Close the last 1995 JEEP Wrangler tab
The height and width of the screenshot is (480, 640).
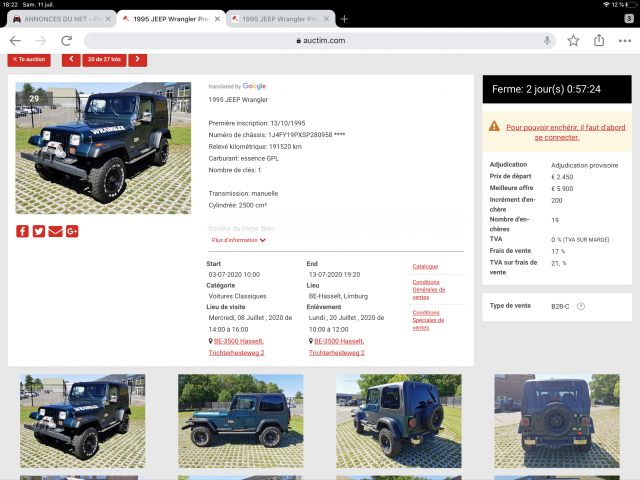(326, 19)
